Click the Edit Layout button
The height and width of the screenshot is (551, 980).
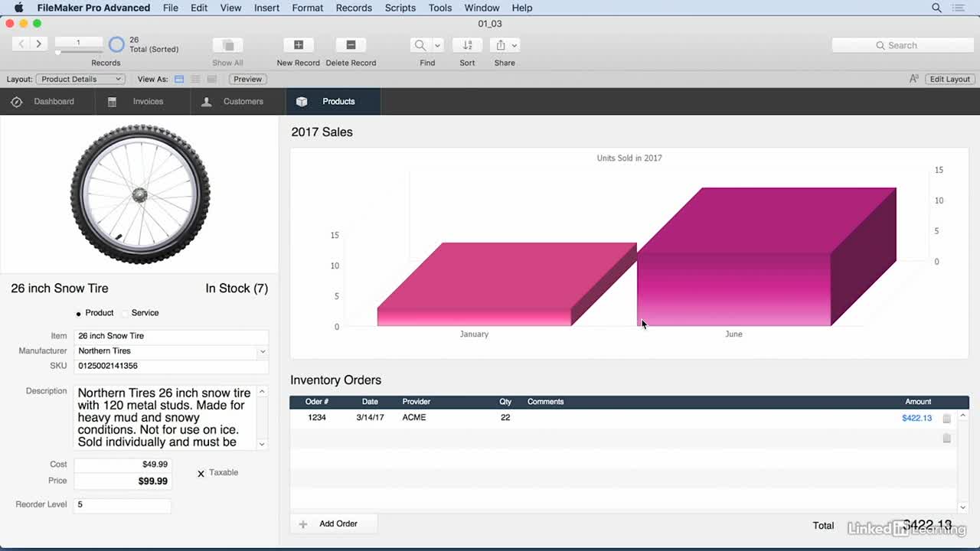pyautogui.click(x=949, y=79)
